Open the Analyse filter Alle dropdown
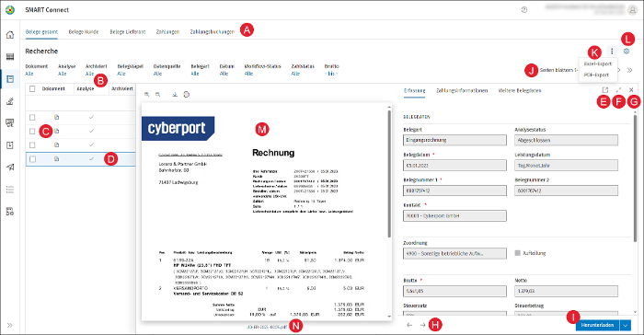The width and height of the screenshot is (644, 335). [62, 74]
